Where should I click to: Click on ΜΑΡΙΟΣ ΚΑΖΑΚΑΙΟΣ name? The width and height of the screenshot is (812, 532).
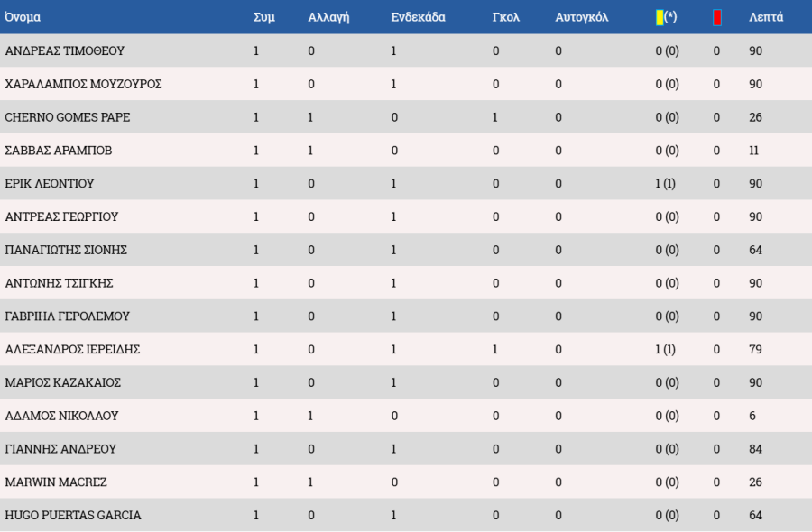(x=63, y=383)
